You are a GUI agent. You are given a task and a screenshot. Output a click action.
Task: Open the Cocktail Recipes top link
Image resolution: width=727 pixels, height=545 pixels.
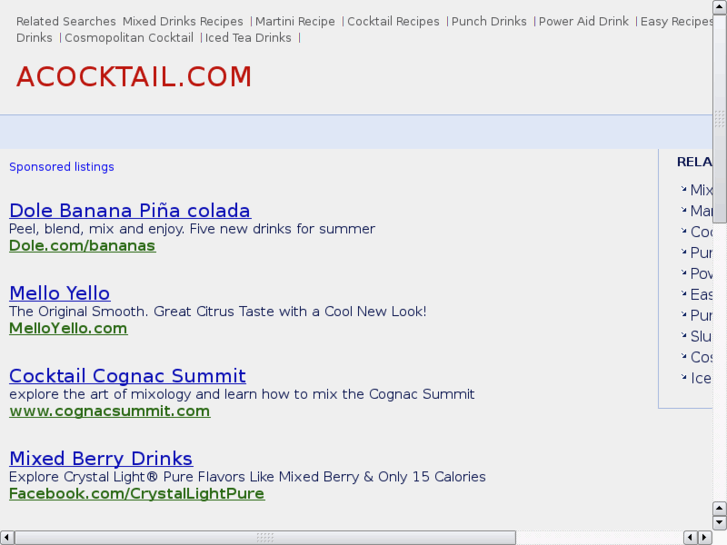[393, 21]
